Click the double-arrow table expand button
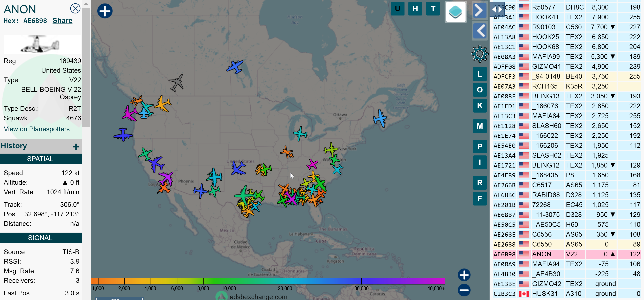 click(x=497, y=9)
